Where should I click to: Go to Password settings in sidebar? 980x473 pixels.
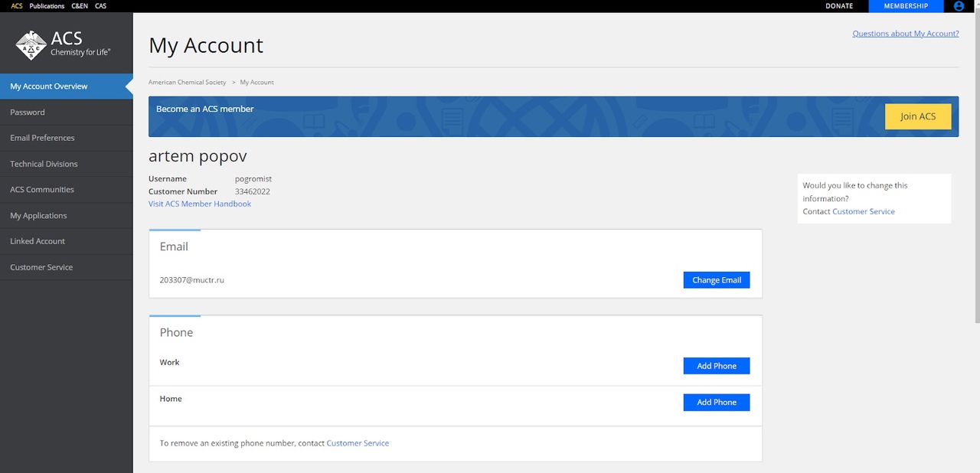[67, 113]
